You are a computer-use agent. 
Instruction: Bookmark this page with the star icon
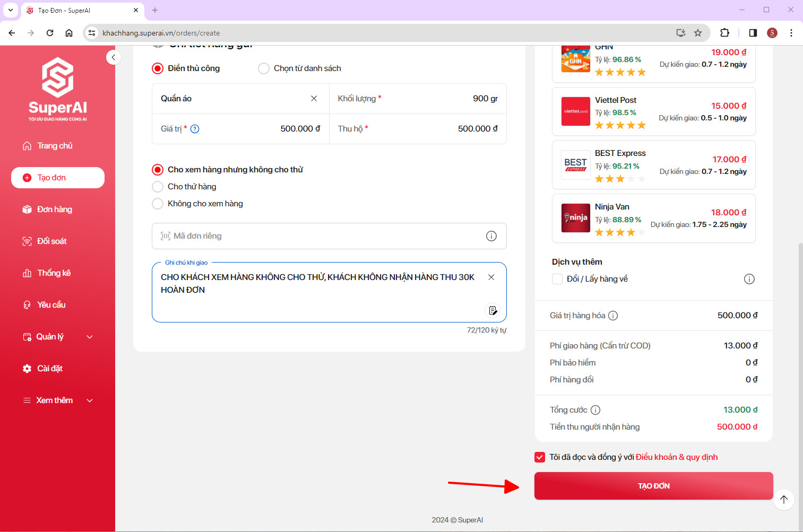(698, 33)
